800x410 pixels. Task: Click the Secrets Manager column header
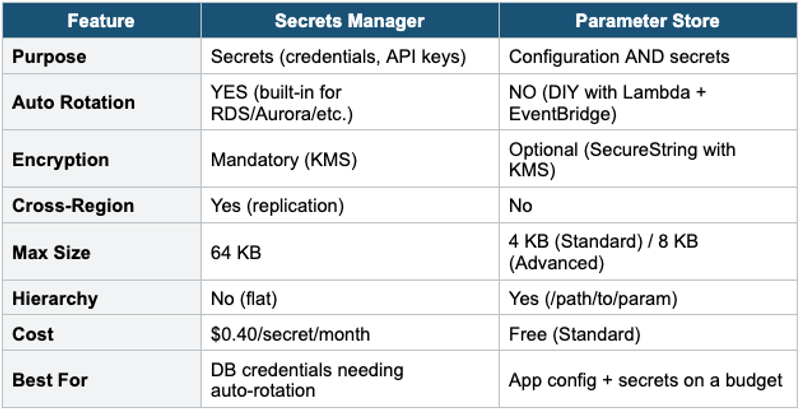pos(349,20)
